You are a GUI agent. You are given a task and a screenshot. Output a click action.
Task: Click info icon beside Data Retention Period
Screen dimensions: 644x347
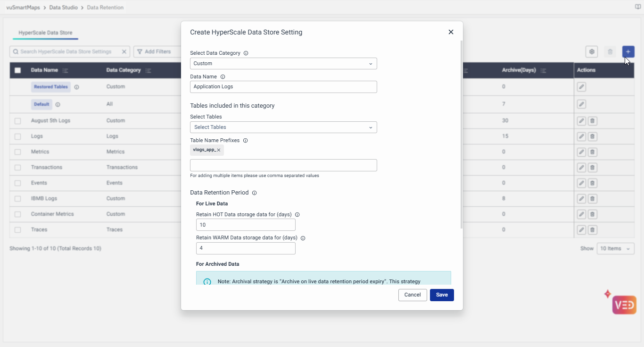[x=255, y=193]
